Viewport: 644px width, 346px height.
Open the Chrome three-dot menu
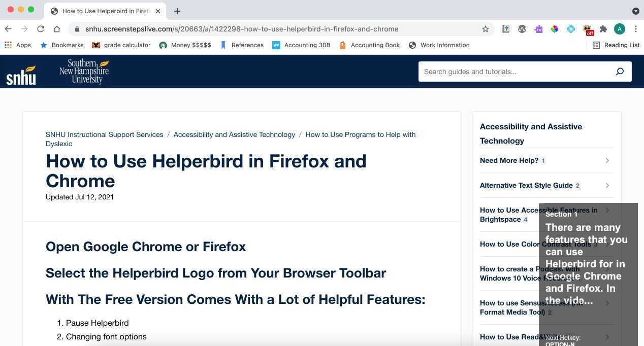click(636, 29)
